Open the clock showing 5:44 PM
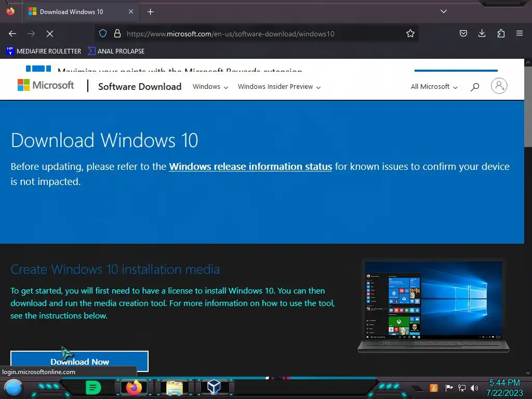This screenshot has height=399, width=532. [x=504, y=388]
